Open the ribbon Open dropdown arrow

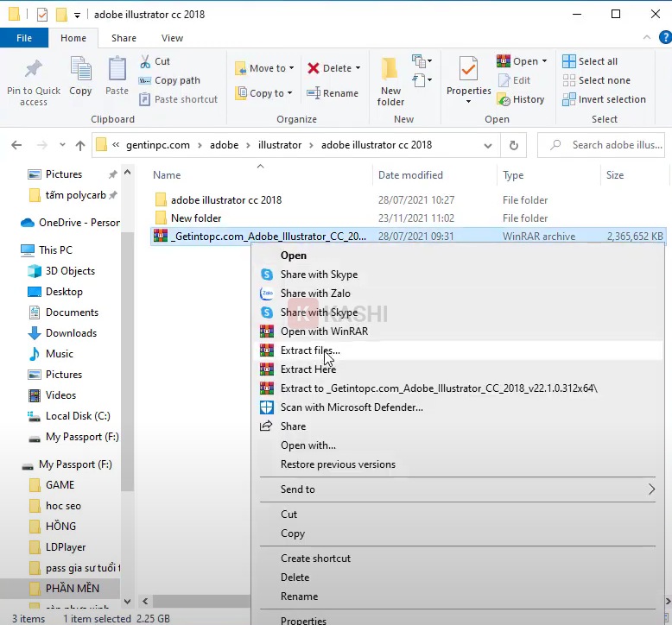point(544,61)
